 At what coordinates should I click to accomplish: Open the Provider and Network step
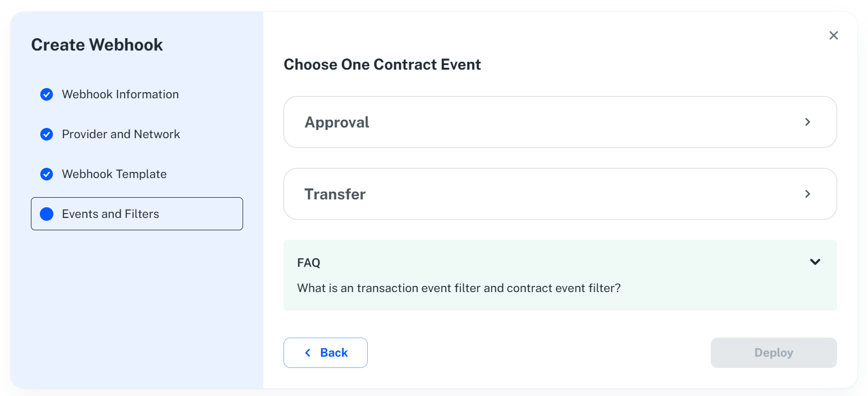click(121, 134)
